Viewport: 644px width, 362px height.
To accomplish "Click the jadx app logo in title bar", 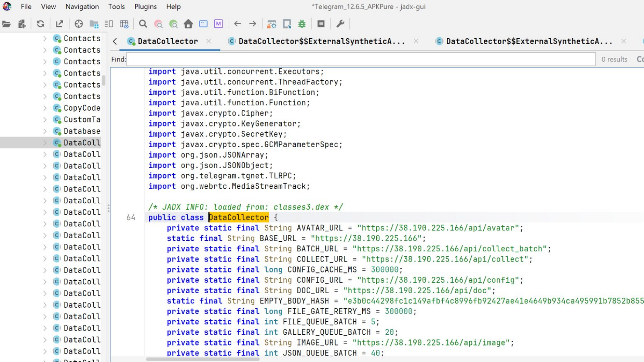I will click(7, 6).
